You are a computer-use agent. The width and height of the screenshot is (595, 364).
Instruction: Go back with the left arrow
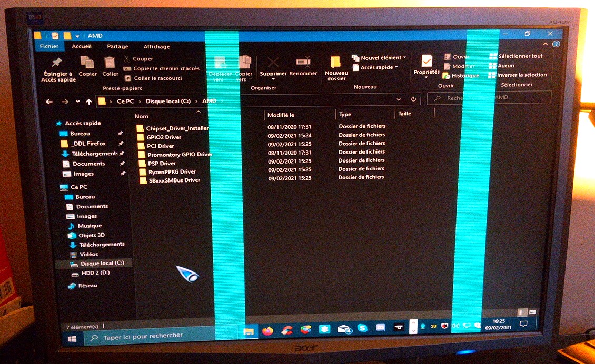pyautogui.click(x=49, y=102)
